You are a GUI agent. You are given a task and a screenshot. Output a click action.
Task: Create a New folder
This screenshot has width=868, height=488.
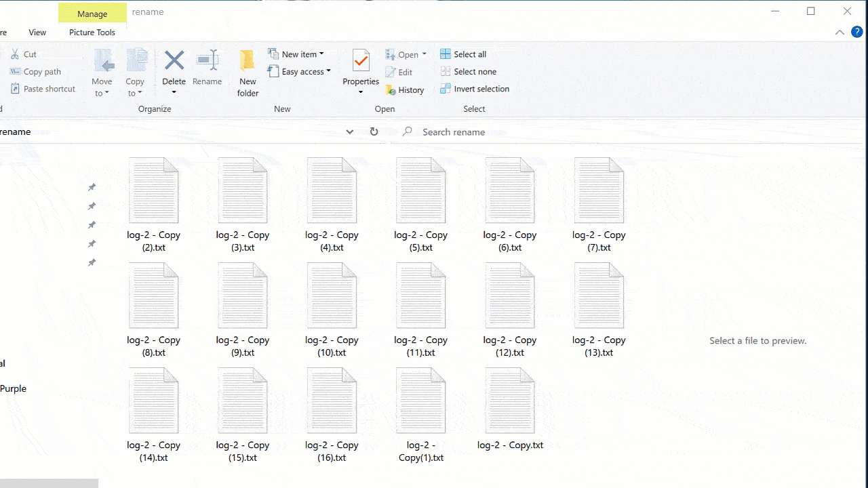pos(248,74)
